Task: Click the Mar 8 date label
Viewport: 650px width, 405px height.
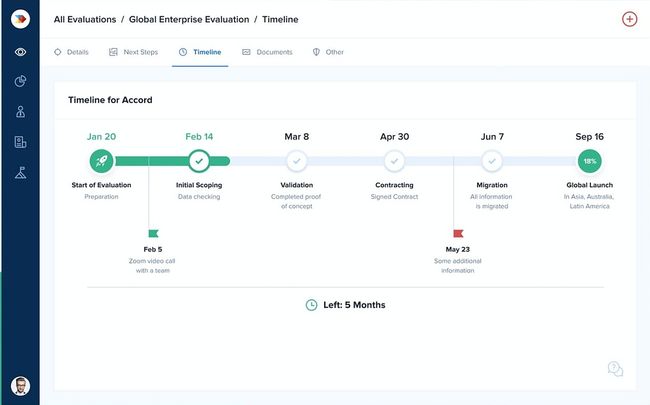Action: point(297,136)
